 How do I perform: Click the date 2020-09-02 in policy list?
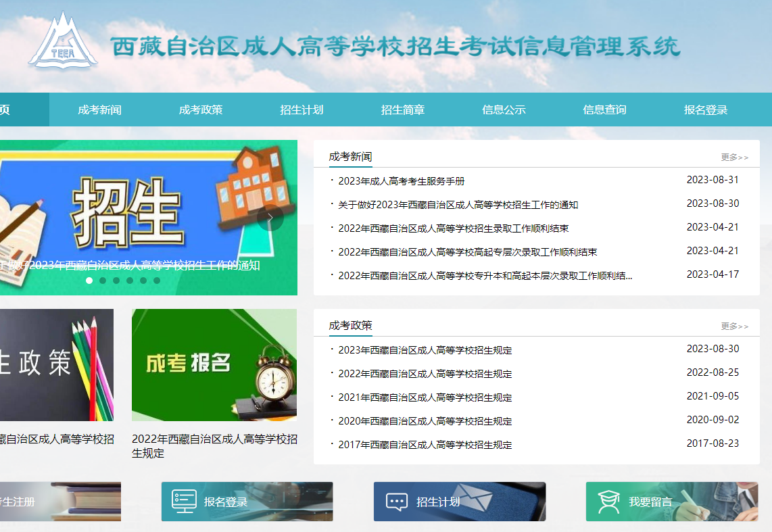[x=713, y=419]
